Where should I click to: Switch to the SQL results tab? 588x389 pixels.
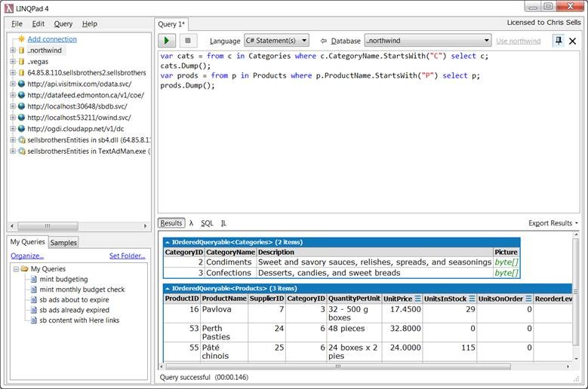click(207, 223)
